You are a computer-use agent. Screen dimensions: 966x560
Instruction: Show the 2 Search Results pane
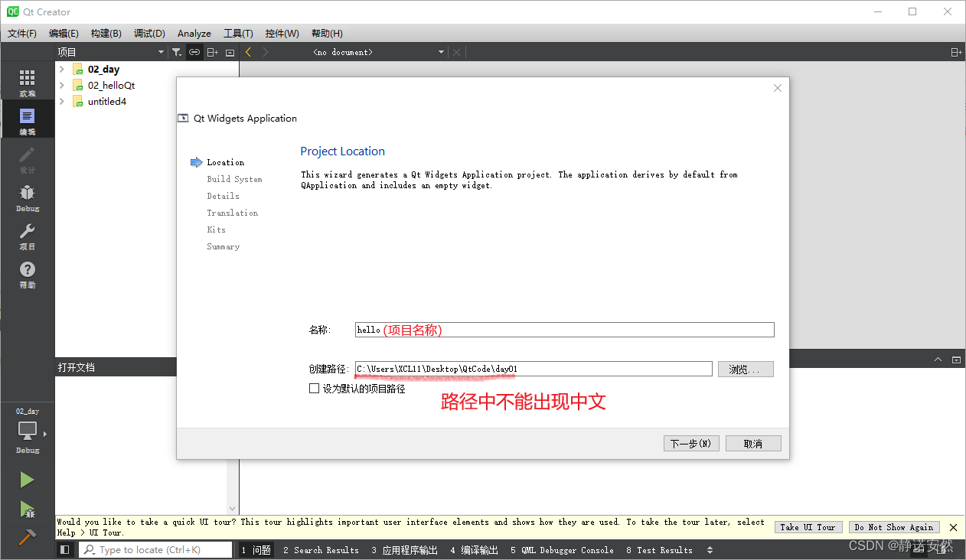[321, 550]
